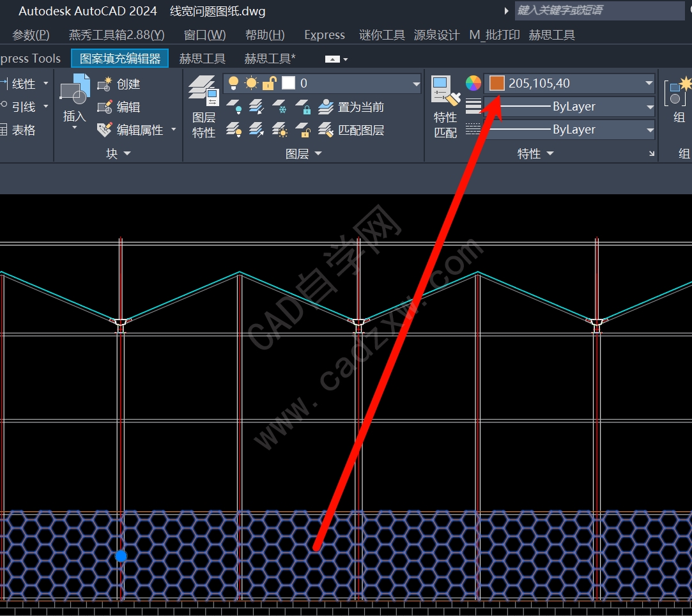Switch to the 赫思工具 ribbon tab
Viewport: 692px width, 616px height.
[202, 58]
